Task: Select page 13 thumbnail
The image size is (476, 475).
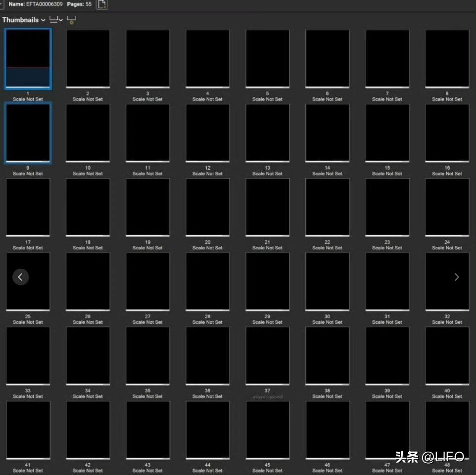Action: pos(268,133)
